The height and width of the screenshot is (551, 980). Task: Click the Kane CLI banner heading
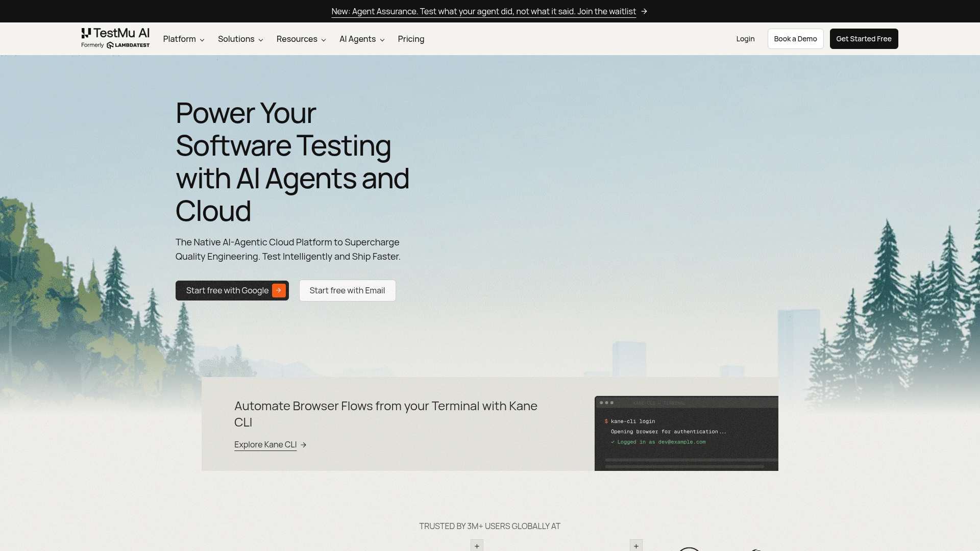[x=386, y=414]
